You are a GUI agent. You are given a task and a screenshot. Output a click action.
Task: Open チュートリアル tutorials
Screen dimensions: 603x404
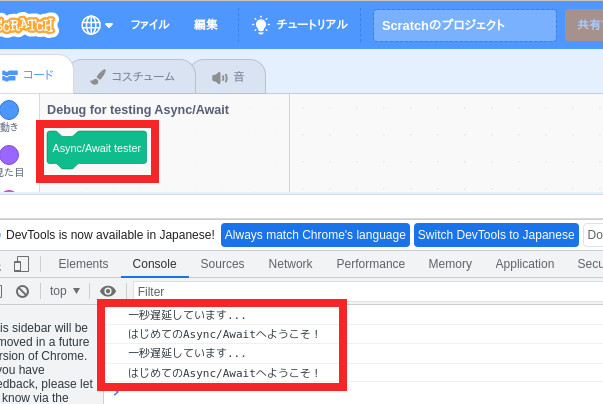click(x=300, y=25)
